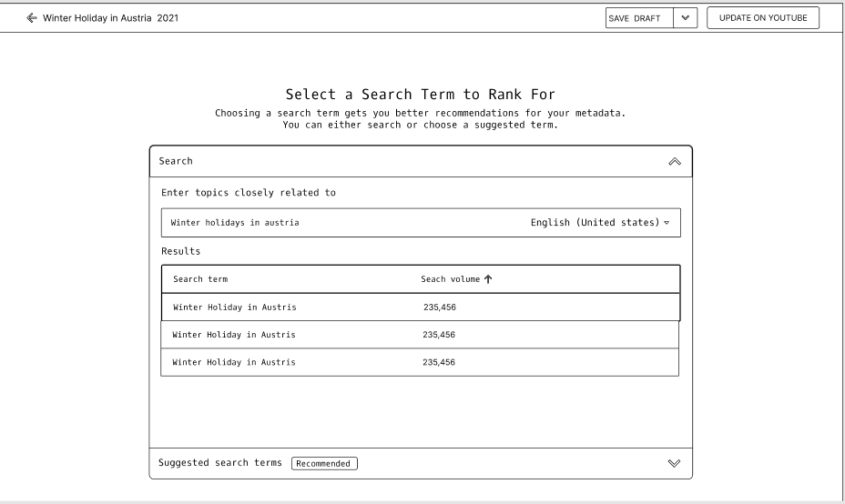Screen dimensions: 845x504
Task: Collapse the Search section chevron
Action: 675,162
